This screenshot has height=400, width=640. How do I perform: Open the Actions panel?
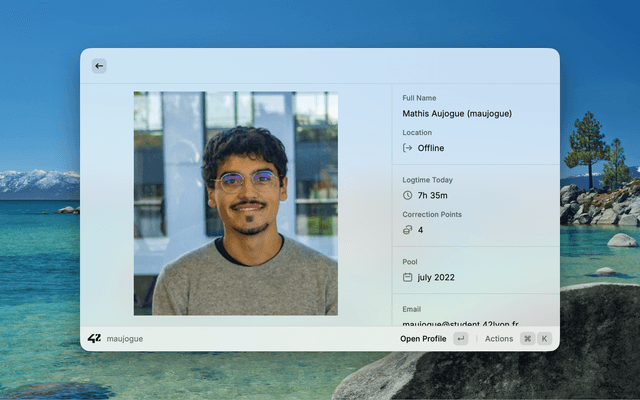499,339
